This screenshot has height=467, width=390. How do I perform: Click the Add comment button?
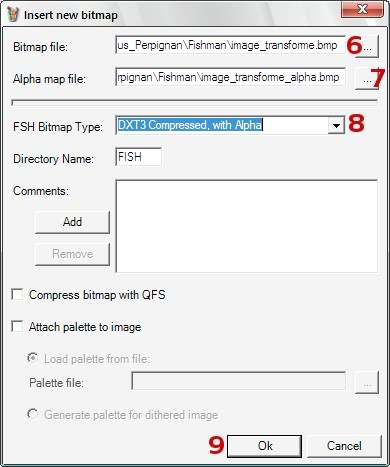click(72, 222)
